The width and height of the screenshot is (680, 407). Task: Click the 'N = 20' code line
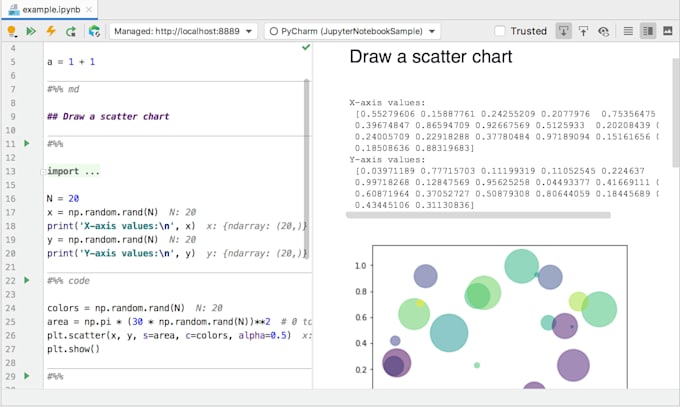coord(63,198)
